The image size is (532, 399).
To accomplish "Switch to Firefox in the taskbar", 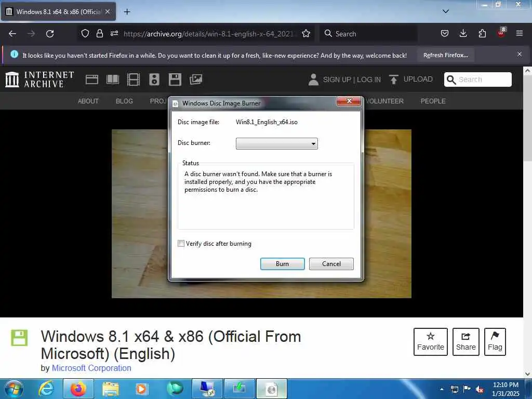I will click(78, 389).
